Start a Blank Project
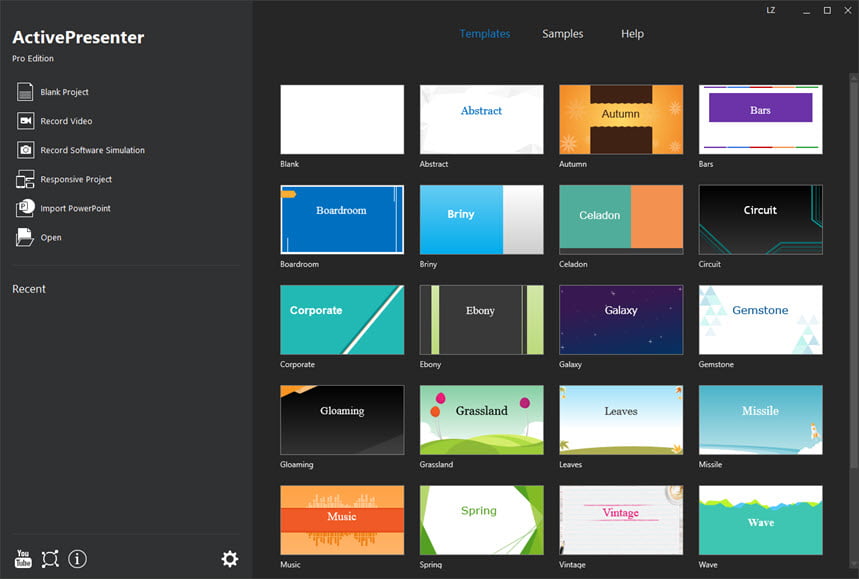859x579 pixels. click(x=64, y=92)
